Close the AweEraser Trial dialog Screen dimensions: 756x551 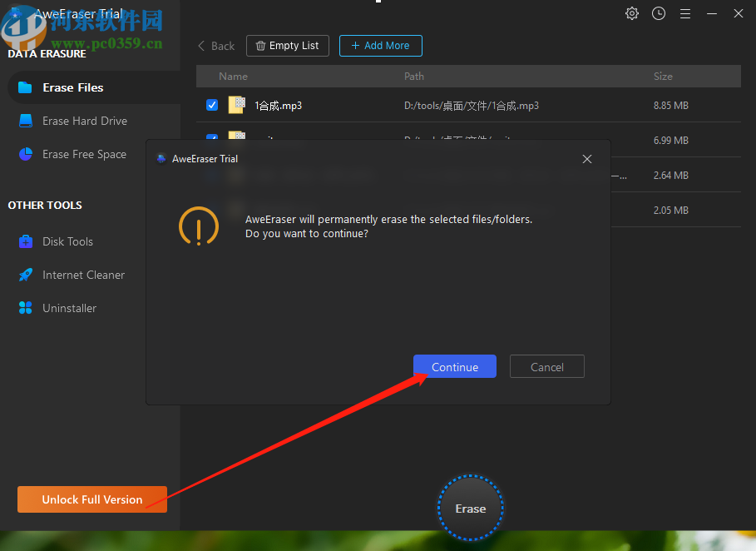pos(587,158)
